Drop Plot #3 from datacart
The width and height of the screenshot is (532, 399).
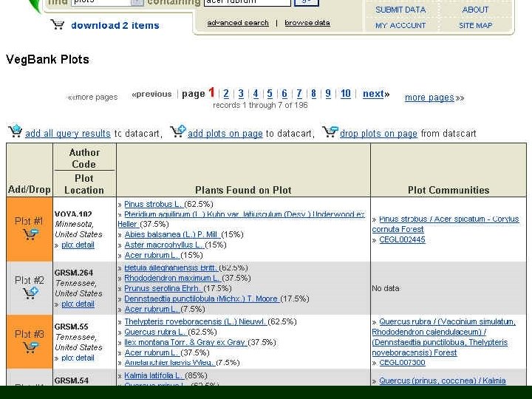click(30, 347)
